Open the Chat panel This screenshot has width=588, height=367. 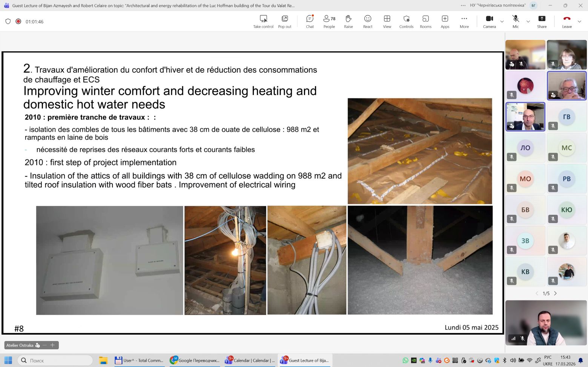tap(310, 21)
